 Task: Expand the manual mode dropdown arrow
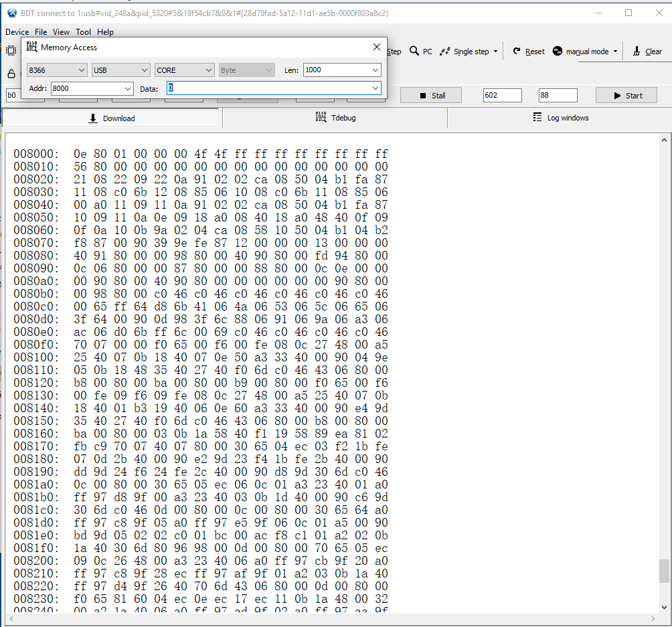pos(615,52)
